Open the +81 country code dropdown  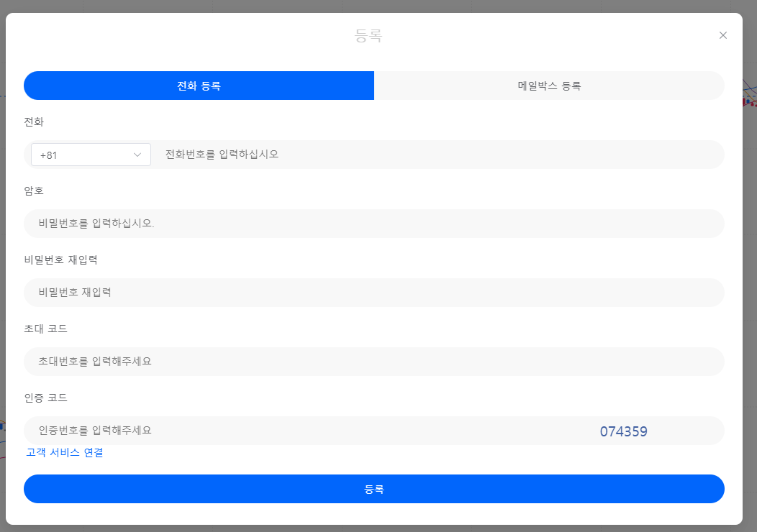point(91,155)
